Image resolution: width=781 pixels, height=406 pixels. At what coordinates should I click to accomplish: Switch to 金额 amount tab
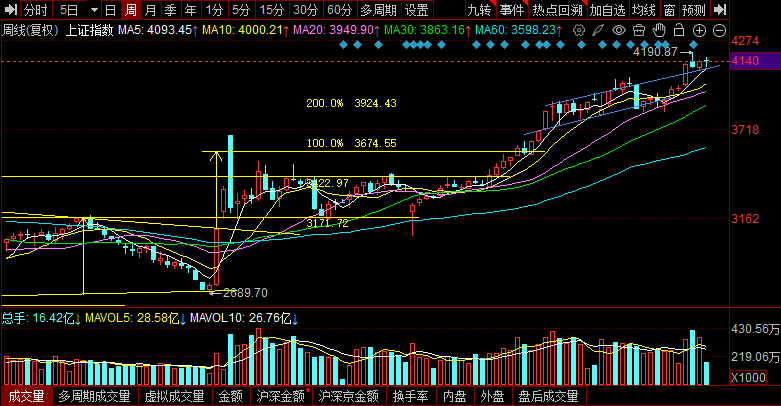(x=231, y=397)
